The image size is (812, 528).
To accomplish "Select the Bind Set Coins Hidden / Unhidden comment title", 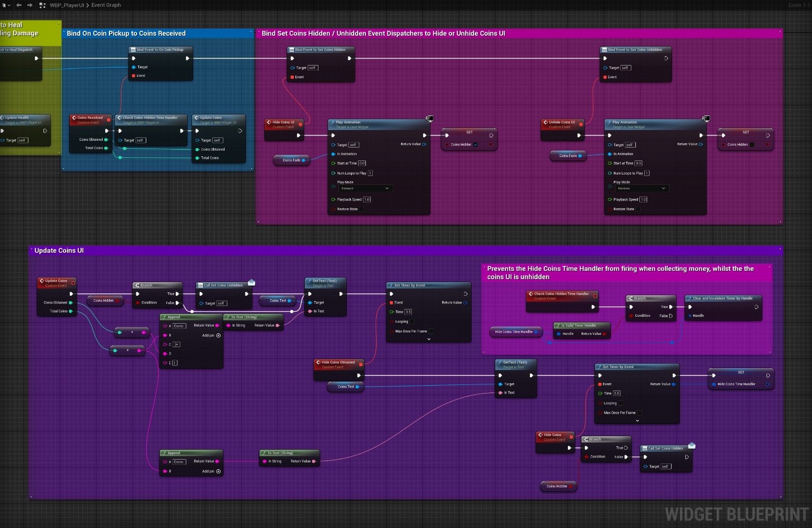I will [x=383, y=33].
